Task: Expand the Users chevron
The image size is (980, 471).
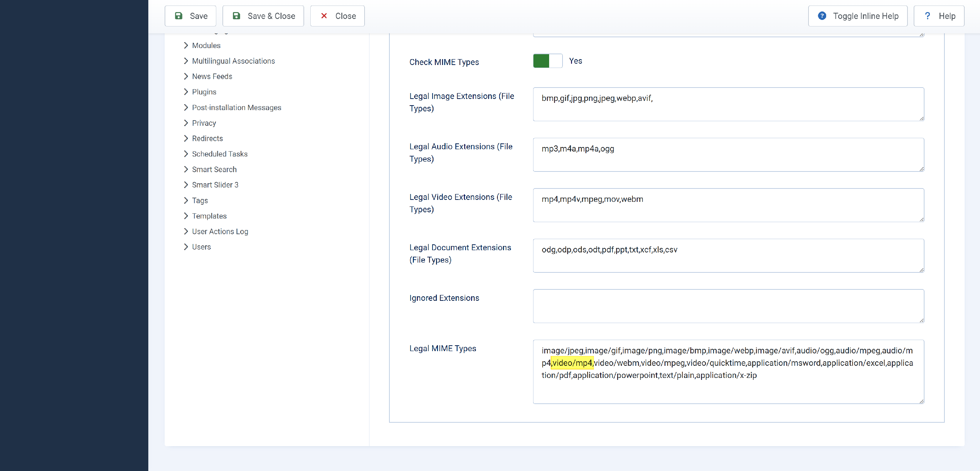Action: coord(186,247)
